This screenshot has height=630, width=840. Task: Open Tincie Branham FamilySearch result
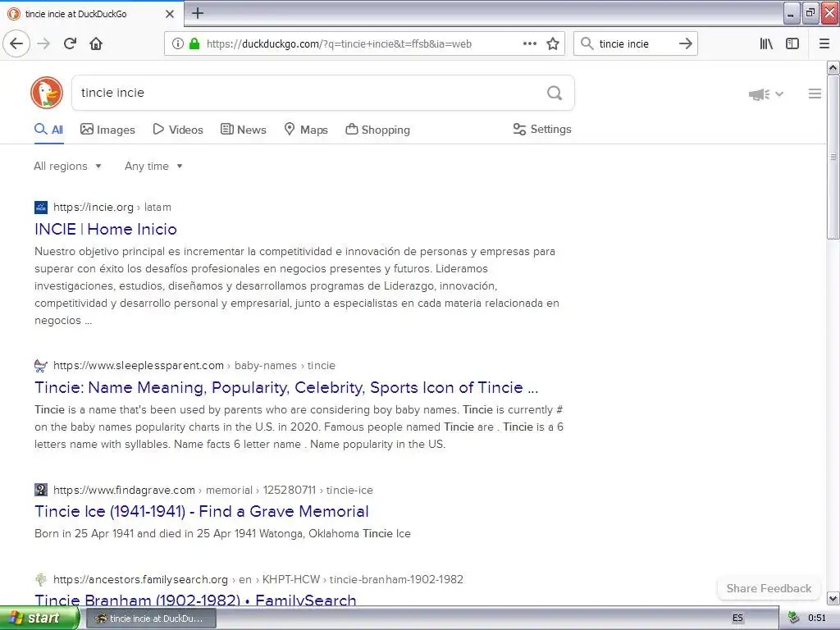point(195,600)
